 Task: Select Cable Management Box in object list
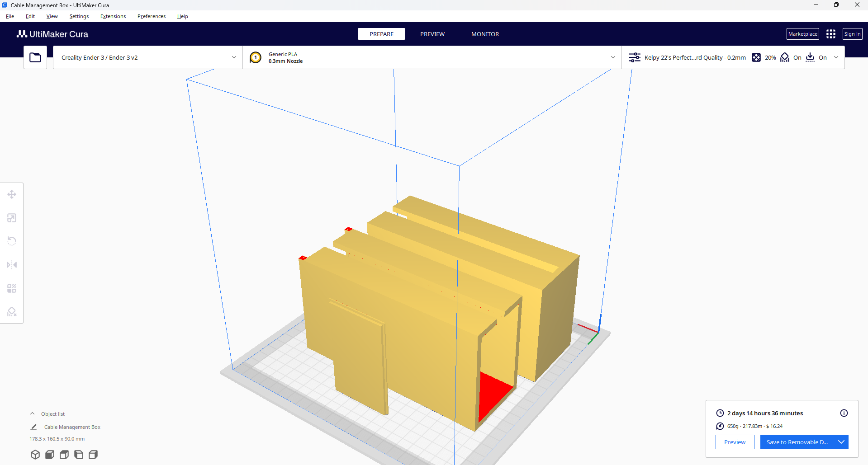[72, 427]
